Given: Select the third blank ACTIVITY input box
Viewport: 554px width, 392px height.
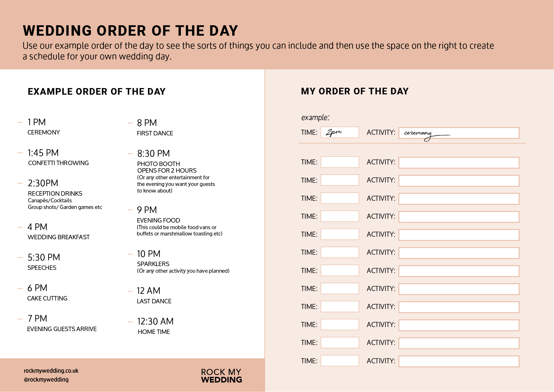Looking at the screenshot, I should pos(459,199).
